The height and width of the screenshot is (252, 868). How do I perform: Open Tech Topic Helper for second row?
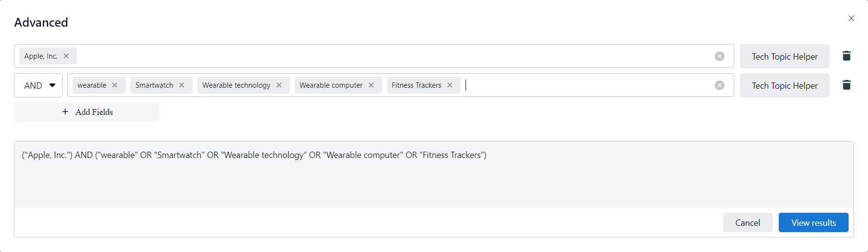click(785, 85)
